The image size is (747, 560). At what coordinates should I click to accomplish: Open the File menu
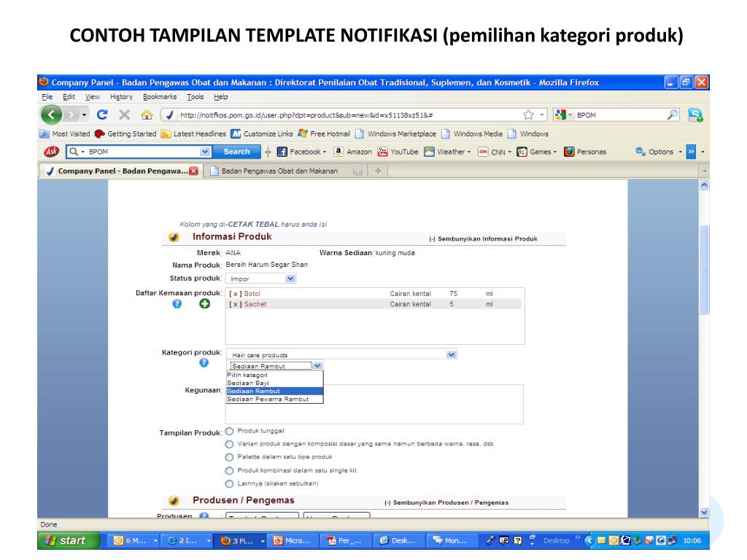pos(47,97)
